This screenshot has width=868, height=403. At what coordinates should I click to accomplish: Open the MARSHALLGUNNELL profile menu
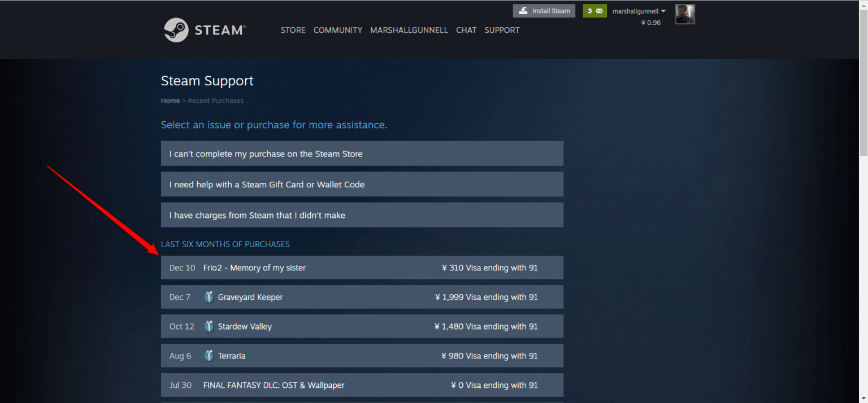409,30
